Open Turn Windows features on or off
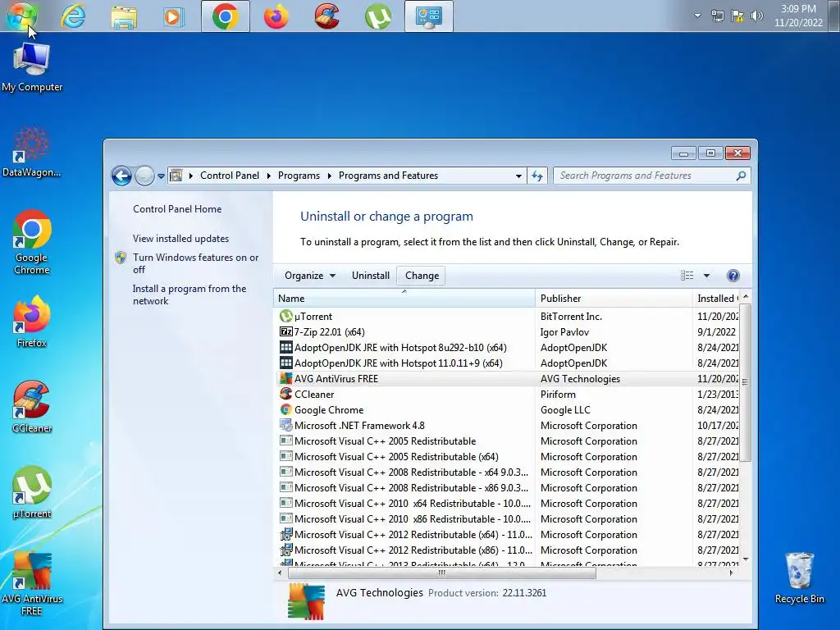The width and height of the screenshot is (840, 630). [x=195, y=263]
